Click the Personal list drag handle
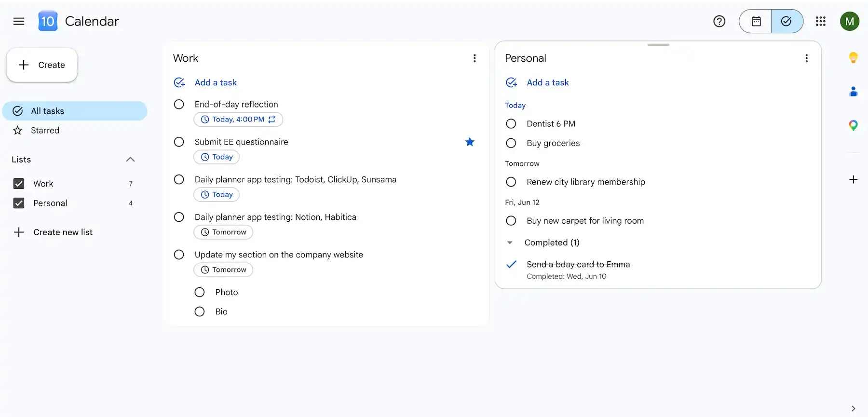868x417 pixels. click(658, 45)
